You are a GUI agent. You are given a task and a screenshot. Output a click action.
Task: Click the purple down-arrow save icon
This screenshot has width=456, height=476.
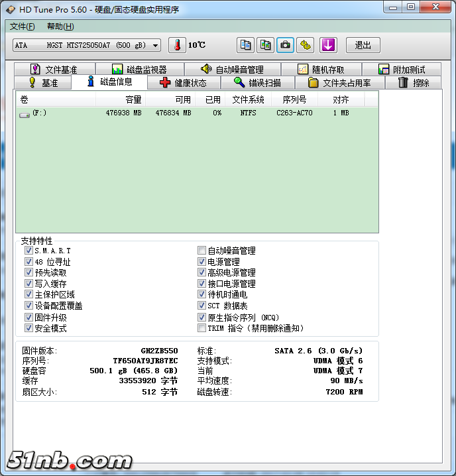click(329, 45)
